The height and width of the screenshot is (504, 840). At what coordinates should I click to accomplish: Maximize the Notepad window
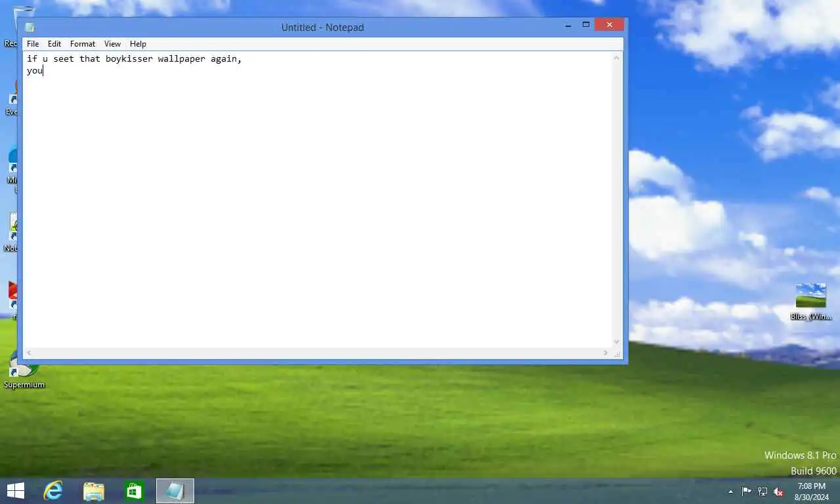pos(586,25)
